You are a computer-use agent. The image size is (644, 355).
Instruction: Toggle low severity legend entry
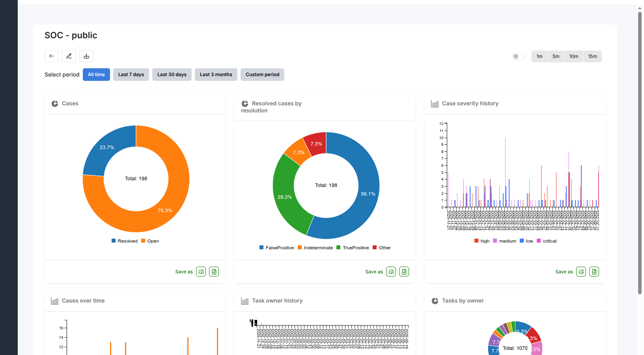(x=526, y=241)
